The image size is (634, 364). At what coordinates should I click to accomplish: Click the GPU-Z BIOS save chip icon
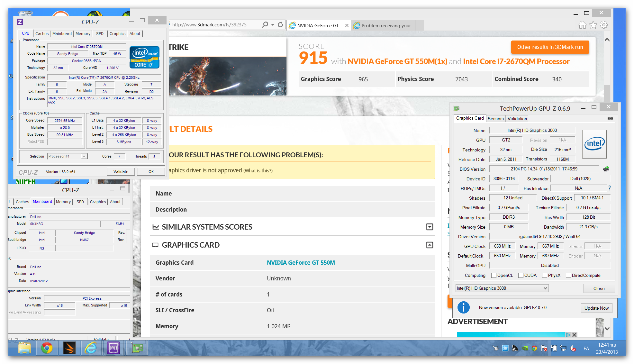click(606, 169)
